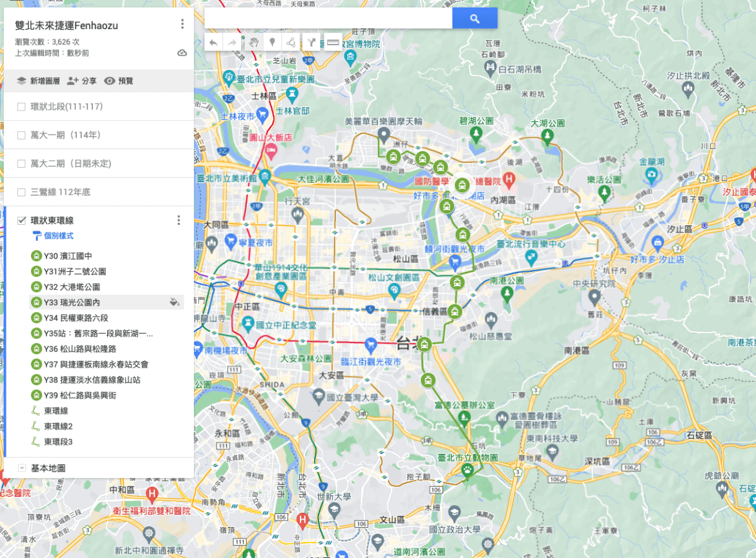Click the 圓山大飯店 hotel marker
756x558 pixels.
271,151
